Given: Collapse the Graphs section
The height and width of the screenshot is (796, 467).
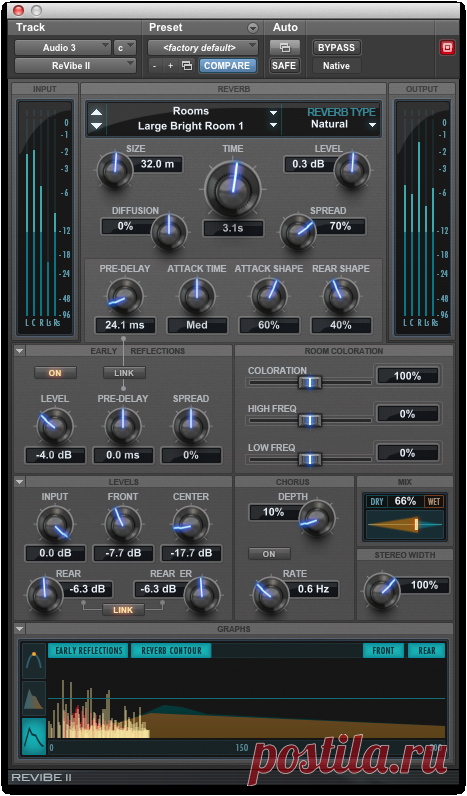Looking at the screenshot, I should point(19,629).
